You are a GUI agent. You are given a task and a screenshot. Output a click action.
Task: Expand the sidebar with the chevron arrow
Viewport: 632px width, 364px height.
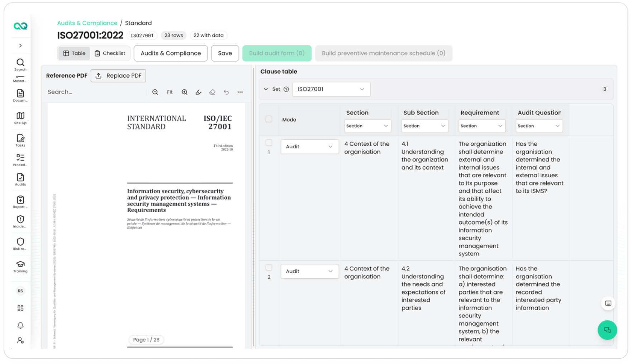[x=20, y=45]
